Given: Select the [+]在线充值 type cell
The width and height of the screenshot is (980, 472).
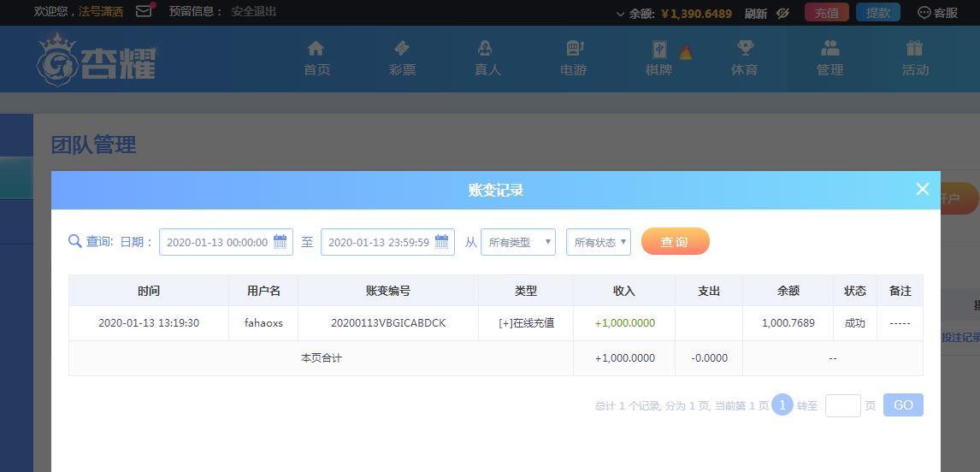Looking at the screenshot, I should 526,323.
